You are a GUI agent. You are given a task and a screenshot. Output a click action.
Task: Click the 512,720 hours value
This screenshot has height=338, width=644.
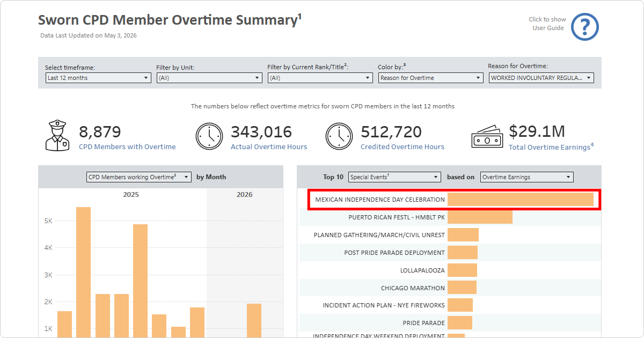coord(391,132)
